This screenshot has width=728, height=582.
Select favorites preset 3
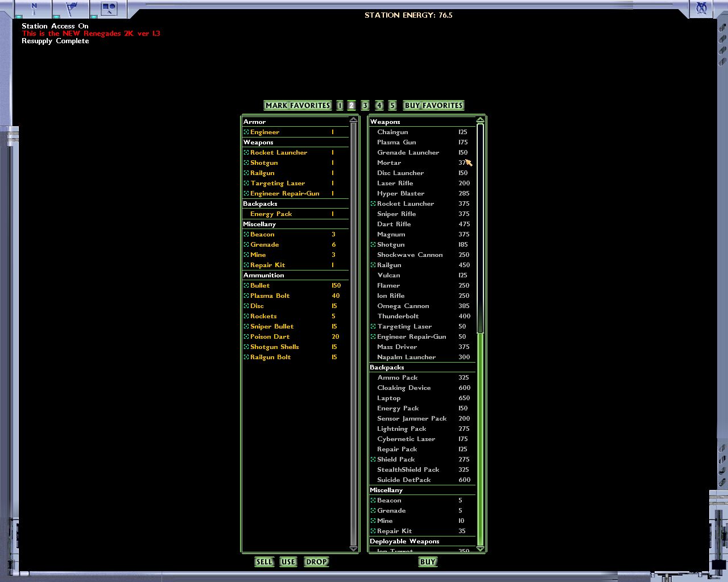[x=365, y=105]
